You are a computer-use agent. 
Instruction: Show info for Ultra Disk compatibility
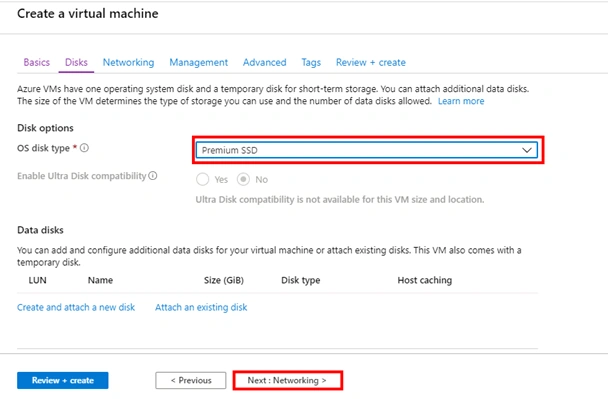(x=153, y=176)
